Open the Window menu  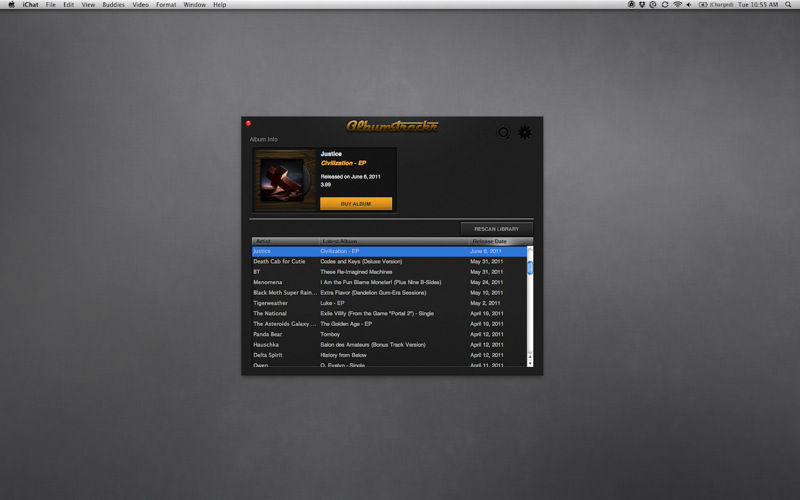(194, 5)
